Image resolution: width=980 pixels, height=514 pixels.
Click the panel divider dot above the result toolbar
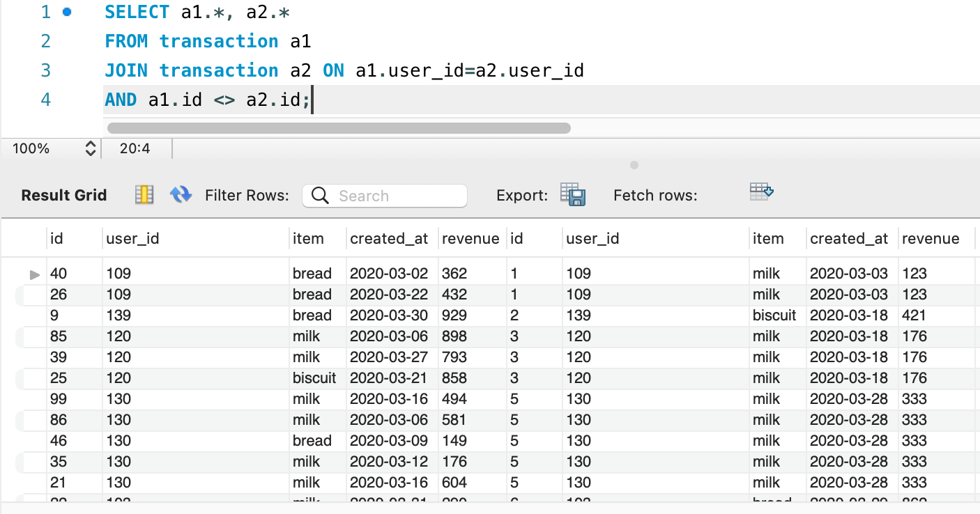click(634, 166)
